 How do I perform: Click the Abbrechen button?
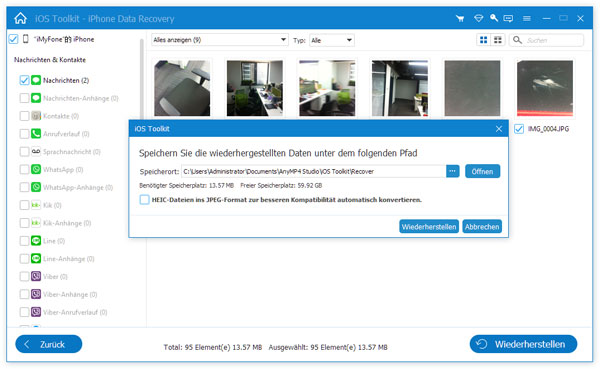click(x=482, y=227)
